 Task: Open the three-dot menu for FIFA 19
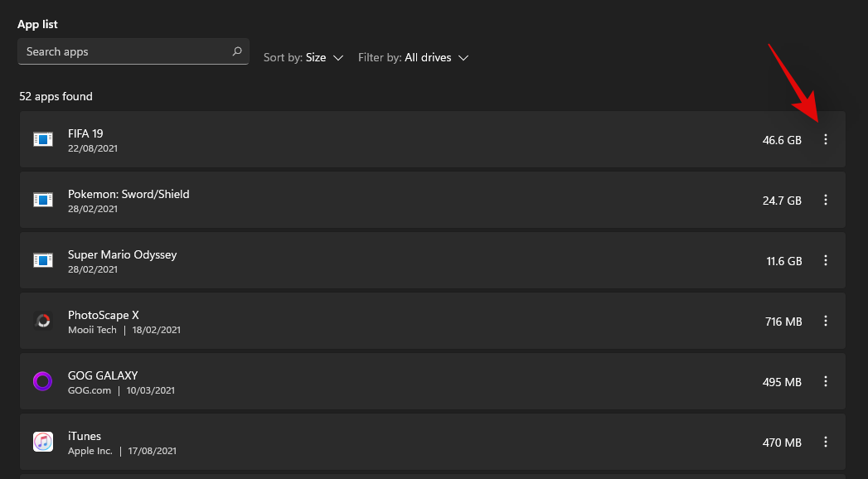pos(825,140)
